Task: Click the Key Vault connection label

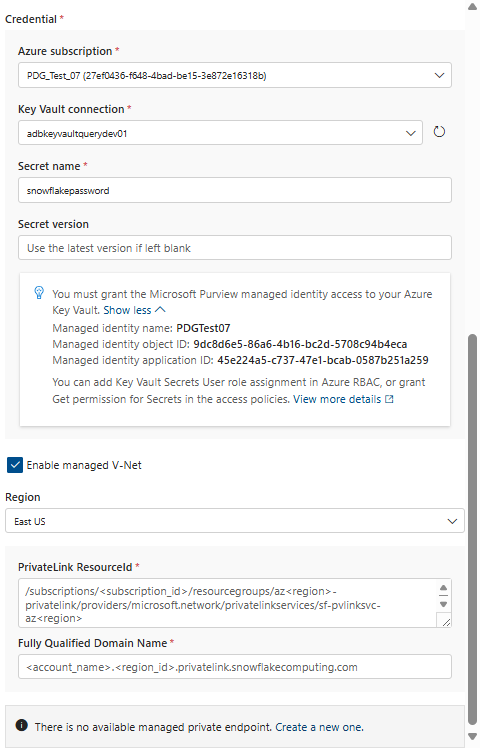Action: tap(71, 109)
